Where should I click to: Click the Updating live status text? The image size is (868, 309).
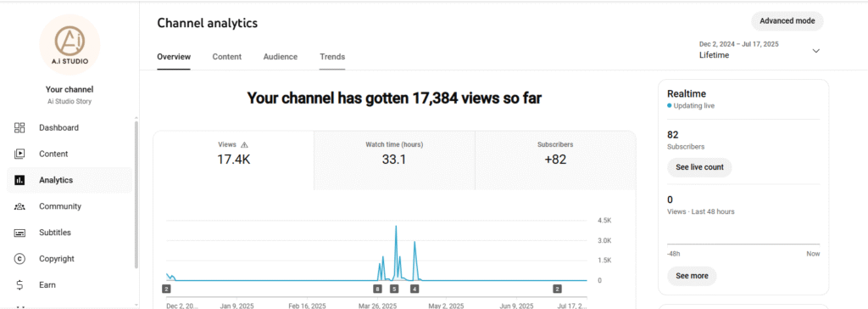694,105
